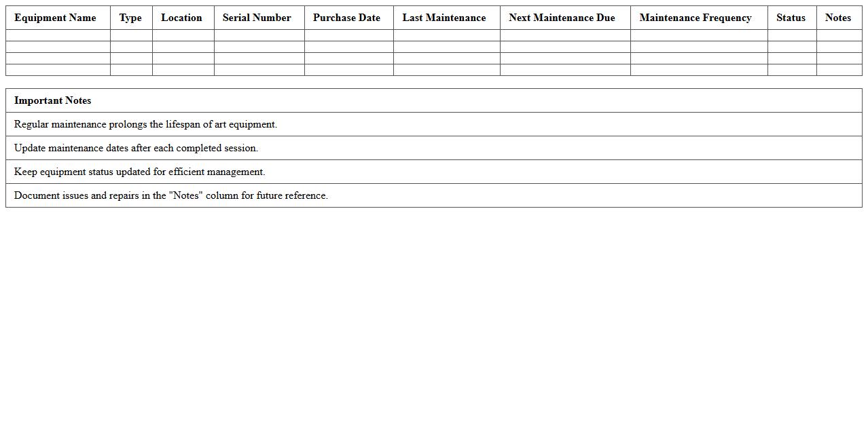Click first empty cell under Maintenance Frequency
This screenshot has width=868, height=441.
pyautogui.click(x=698, y=35)
